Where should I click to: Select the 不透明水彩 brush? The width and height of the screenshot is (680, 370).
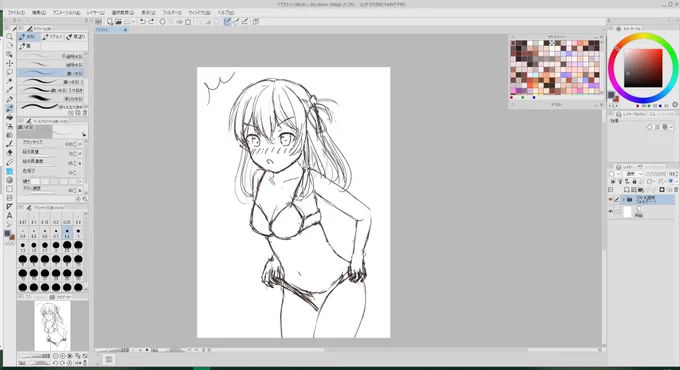(x=51, y=56)
